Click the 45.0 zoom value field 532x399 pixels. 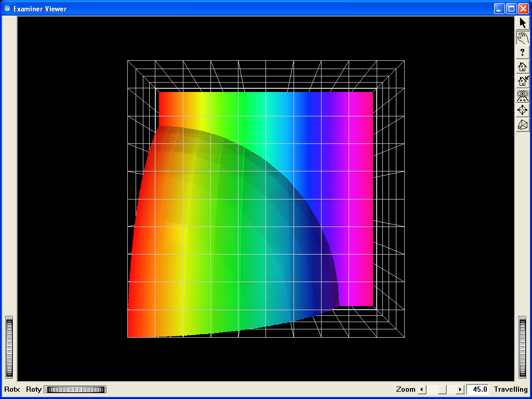[x=477, y=389]
